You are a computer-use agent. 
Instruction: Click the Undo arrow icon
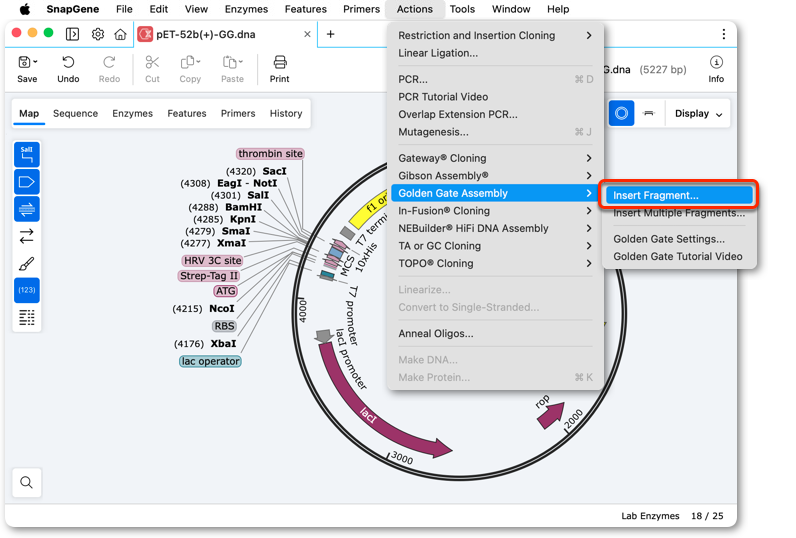pyautogui.click(x=68, y=62)
